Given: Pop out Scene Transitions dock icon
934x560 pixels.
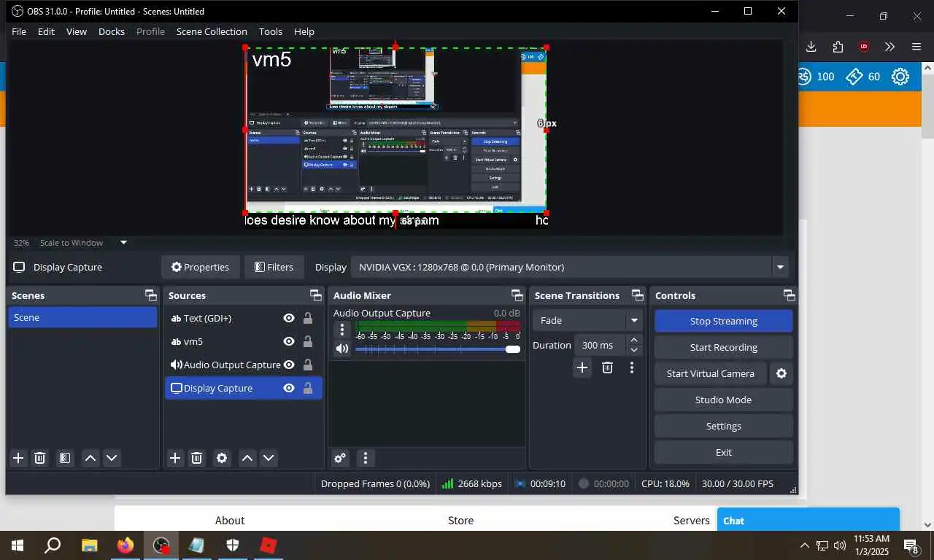Looking at the screenshot, I should tap(638, 295).
